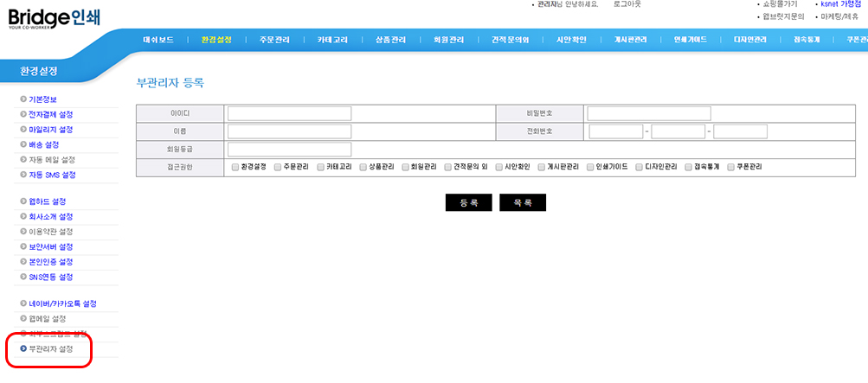
Task: Check the 게시판관리 access permission checkbox
Action: 542,166
